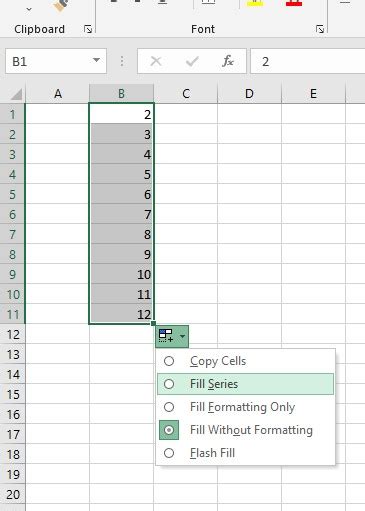Click cell B6 containing 7
The width and height of the screenshot is (365, 511).
[122, 214]
